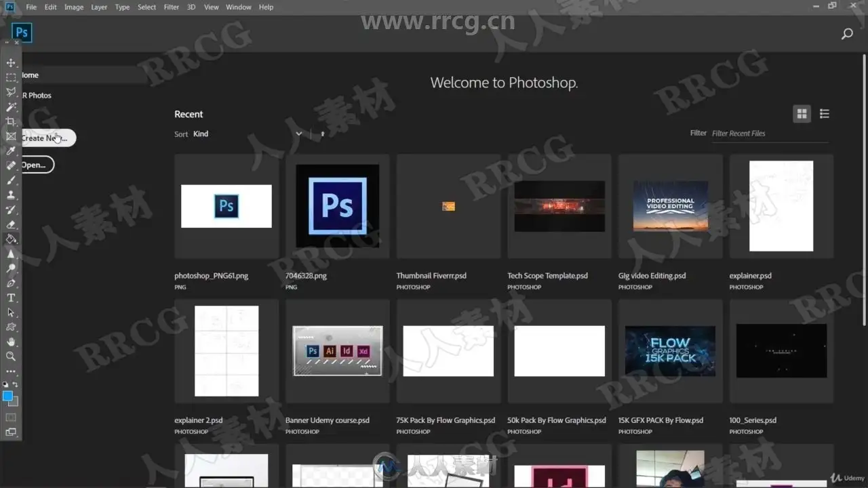Open the Help menu

coord(267,7)
